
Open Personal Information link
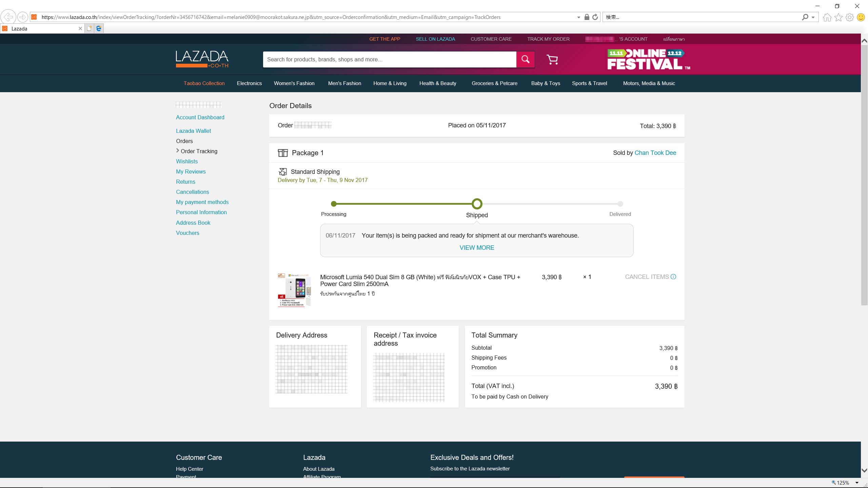(x=201, y=212)
